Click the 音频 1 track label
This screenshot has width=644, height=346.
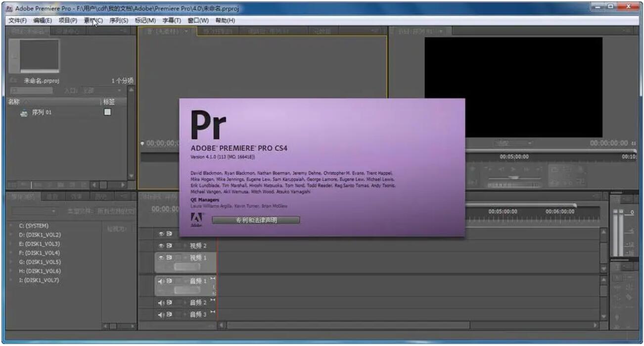click(198, 281)
